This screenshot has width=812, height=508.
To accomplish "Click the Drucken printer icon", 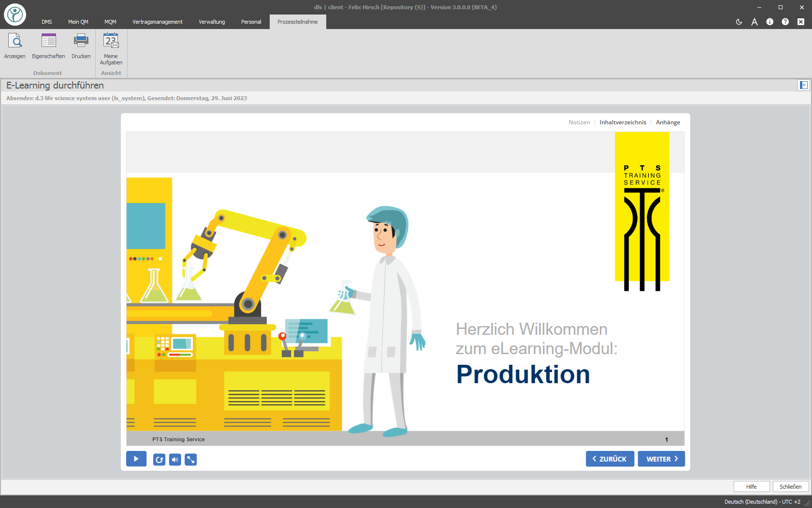I will tap(81, 46).
